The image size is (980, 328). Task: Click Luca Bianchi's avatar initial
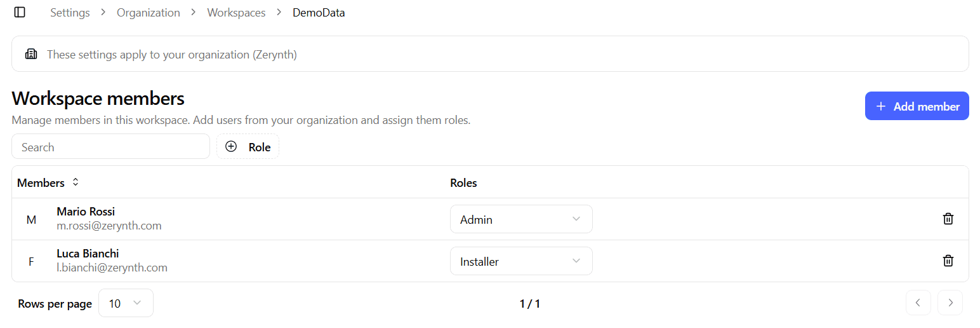coord(31,261)
